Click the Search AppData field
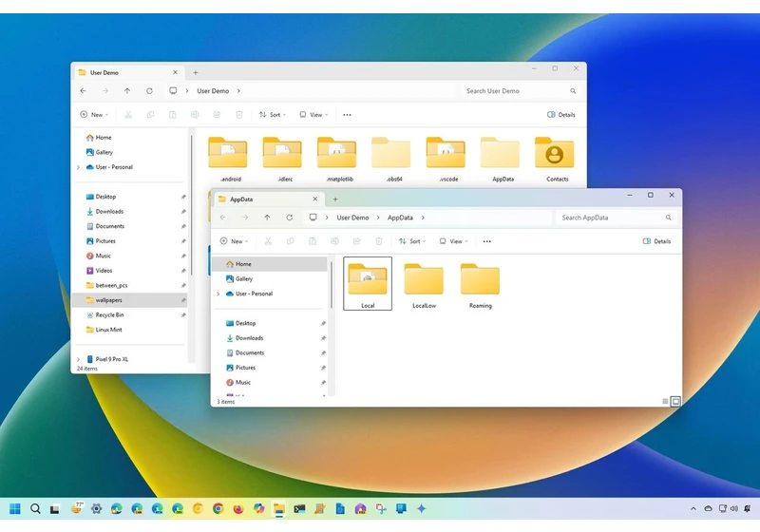This screenshot has width=760, height=532. click(x=617, y=218)
